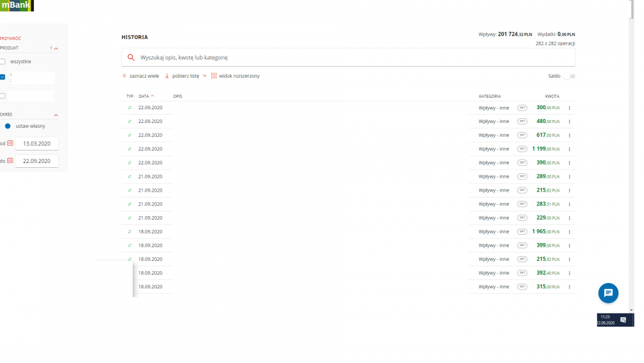Check the 'wszystkie' product checkbox
This screenshot has width=644, height=363.
(3, 61)
